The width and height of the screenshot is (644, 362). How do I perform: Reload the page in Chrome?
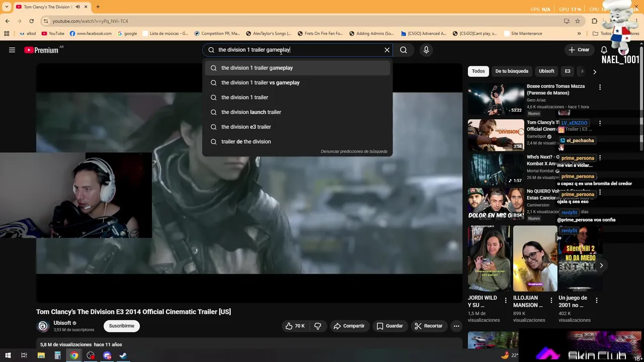click(31, 21)
